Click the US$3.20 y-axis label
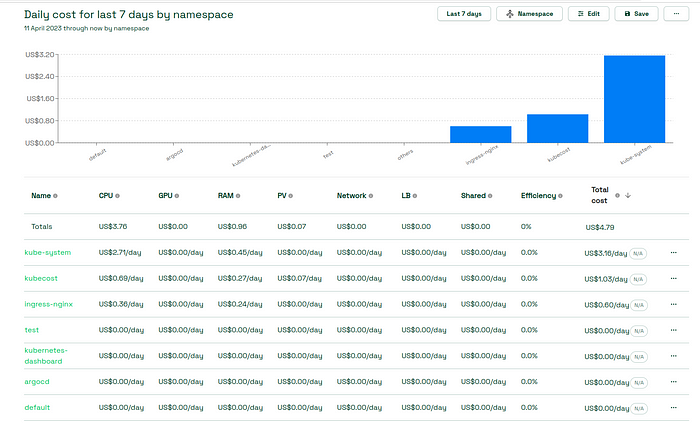 pos(40,54)
